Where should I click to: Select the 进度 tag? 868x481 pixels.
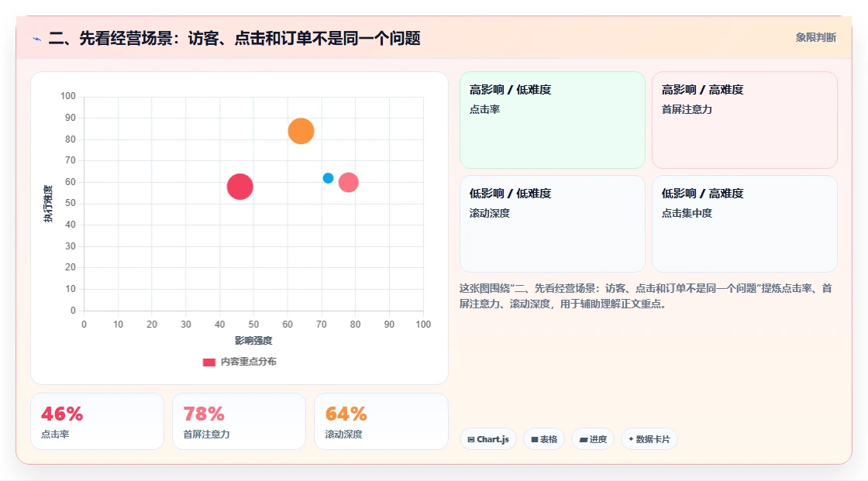[593, 439]
